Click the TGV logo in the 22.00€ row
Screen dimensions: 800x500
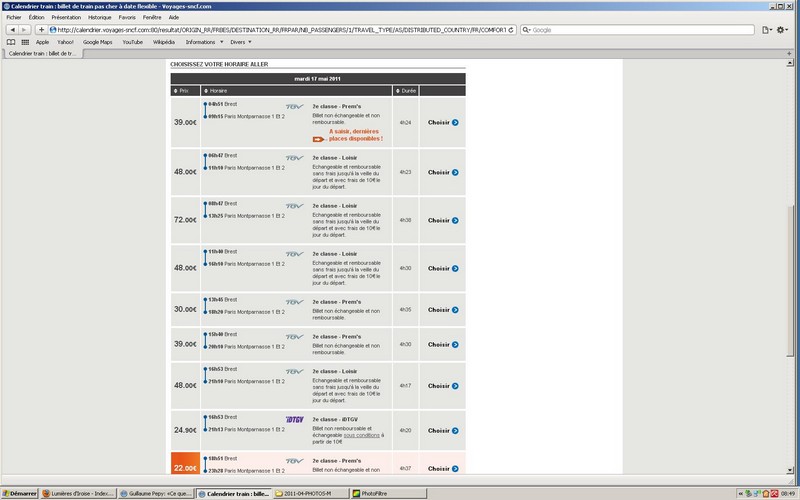(294, 461)
